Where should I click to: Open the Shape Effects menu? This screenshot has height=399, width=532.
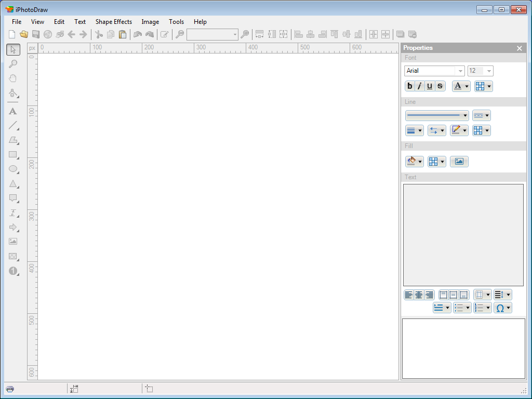tap(113, 22)
